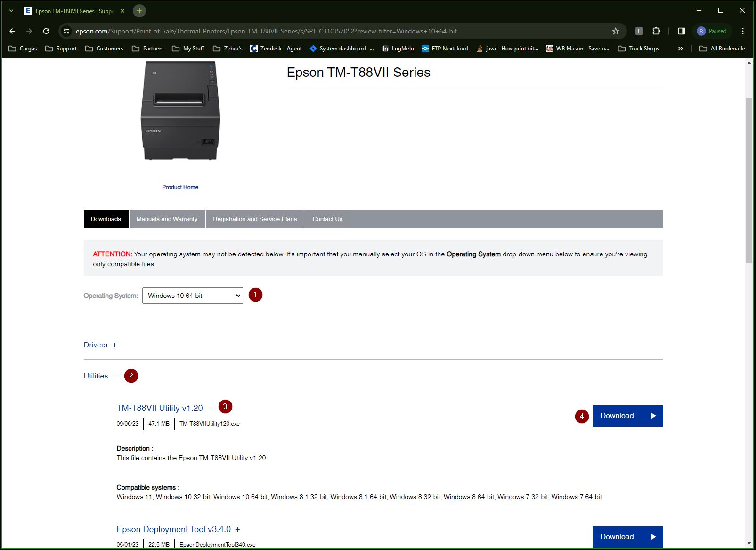Click the 47.1 MB file size

click(x=159, y=424)
